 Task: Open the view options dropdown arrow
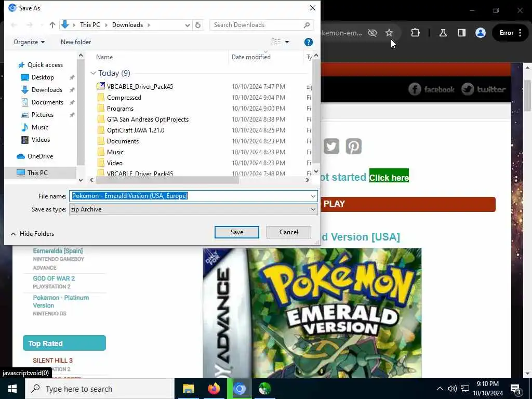click(x=287, y=42)
